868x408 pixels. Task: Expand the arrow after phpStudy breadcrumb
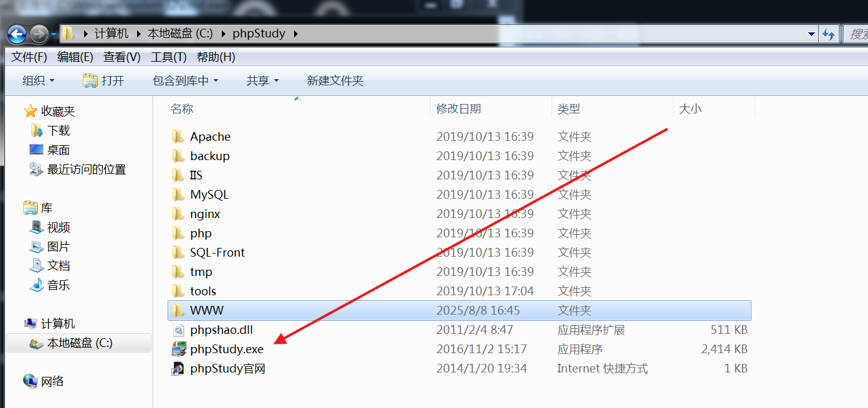click(x=295, y=34)
